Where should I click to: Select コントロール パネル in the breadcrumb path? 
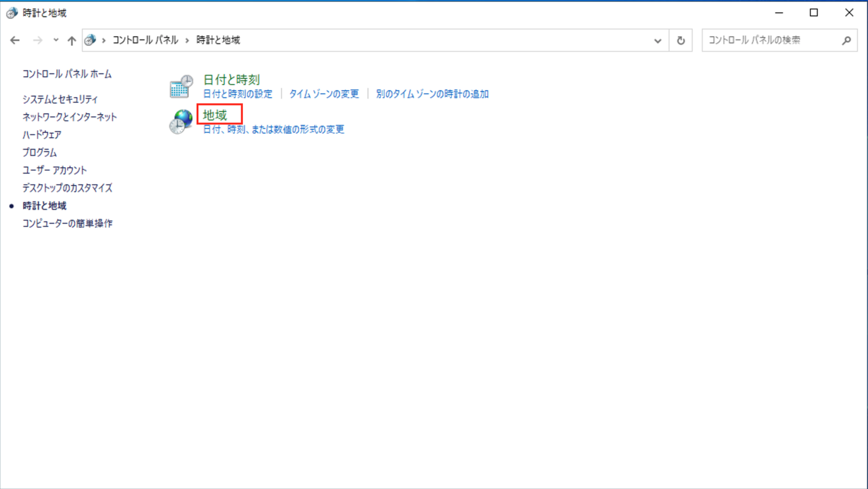(x=146, y=40)
